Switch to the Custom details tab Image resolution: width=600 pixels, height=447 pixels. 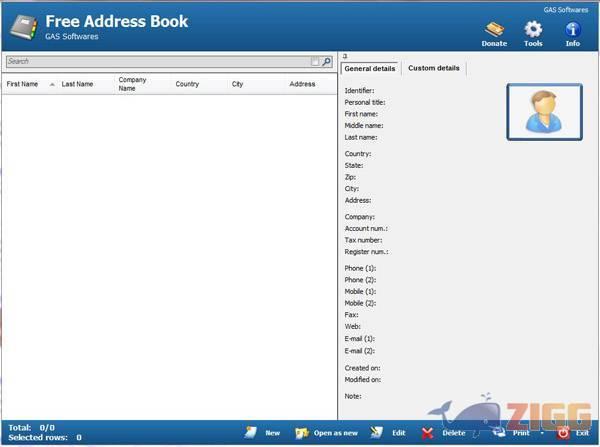click(434, 68)
